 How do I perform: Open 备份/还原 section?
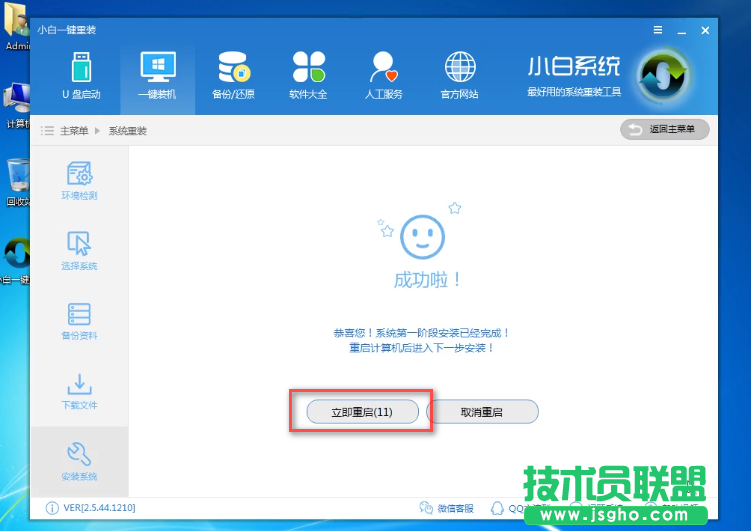point(233,76)
